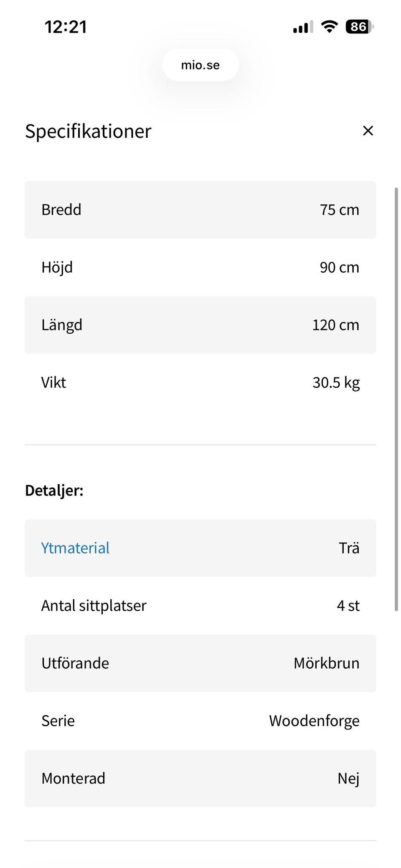The width and height of the screenshot is (401, 868).
Task: Tap the Woodenforge series value
Action: pos(314,721)
